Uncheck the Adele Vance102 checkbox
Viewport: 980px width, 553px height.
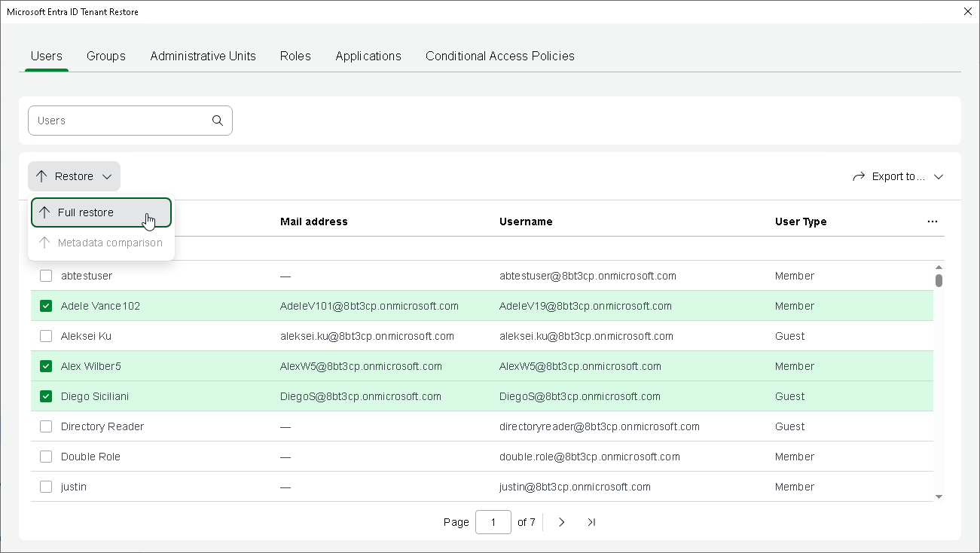pyautogui.click(x=46, y=306)
